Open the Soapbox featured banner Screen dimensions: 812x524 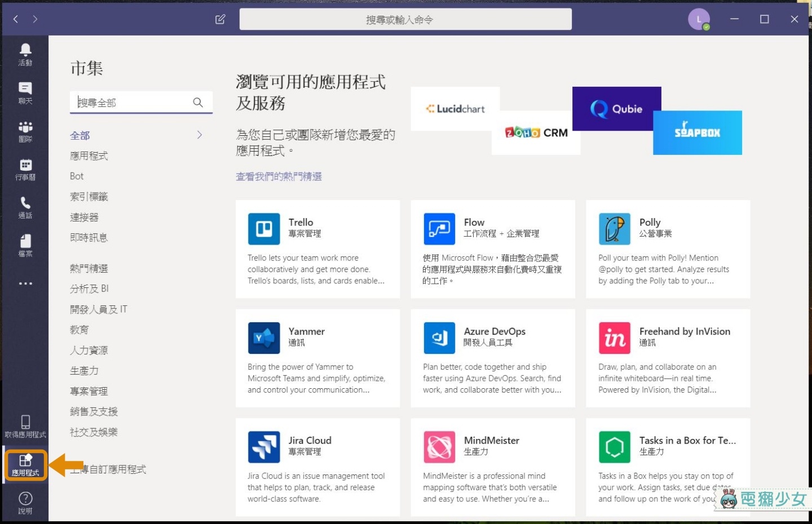[698, 132]
